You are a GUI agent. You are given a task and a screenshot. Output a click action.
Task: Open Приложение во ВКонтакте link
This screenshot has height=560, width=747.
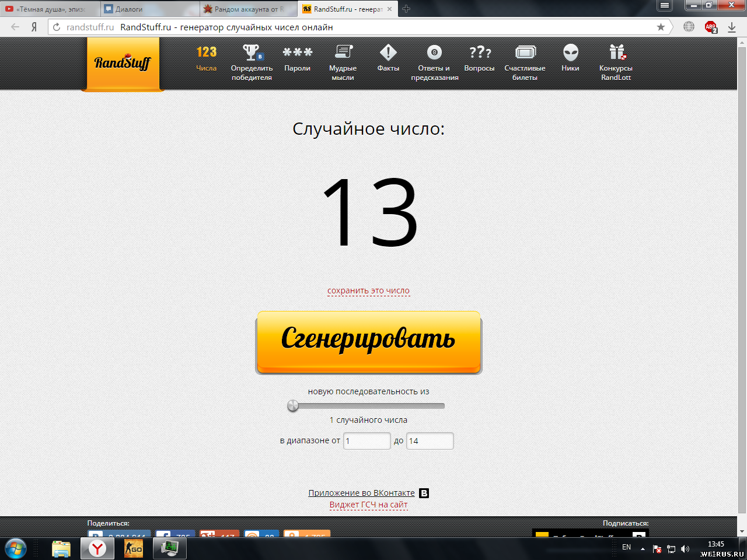(361, 493)
